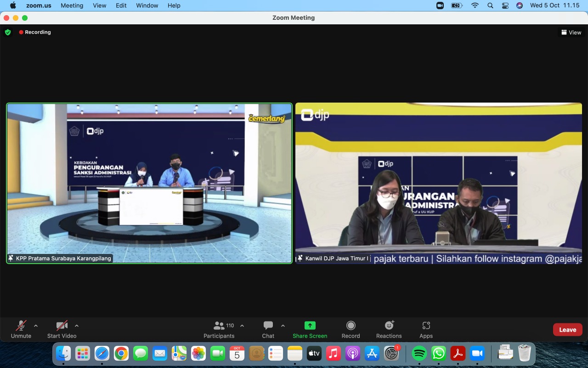The height and width of the screenshot is (368, 588).
Task: Start recording with the Record button
Action: click(x=351, y=329)
